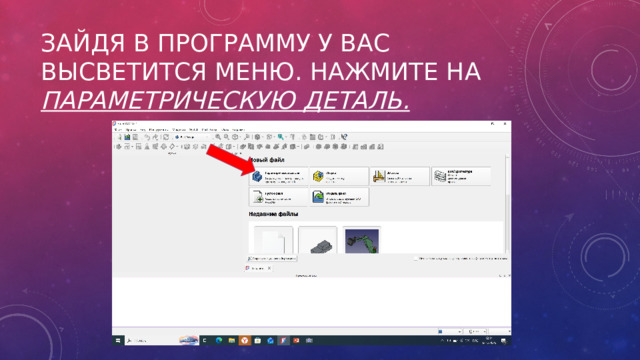
Task: Open the navigation style dropdown in status bar
Action: click(449, 331)
